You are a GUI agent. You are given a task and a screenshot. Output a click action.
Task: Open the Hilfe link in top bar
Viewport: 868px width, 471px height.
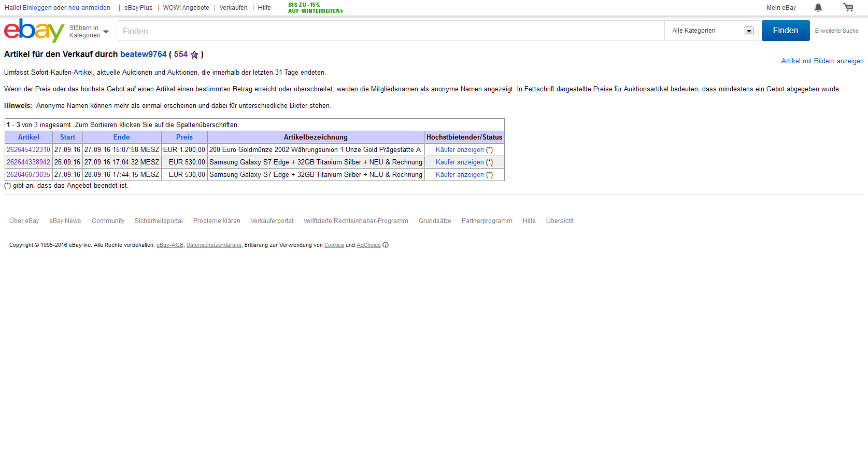[264, 8]
